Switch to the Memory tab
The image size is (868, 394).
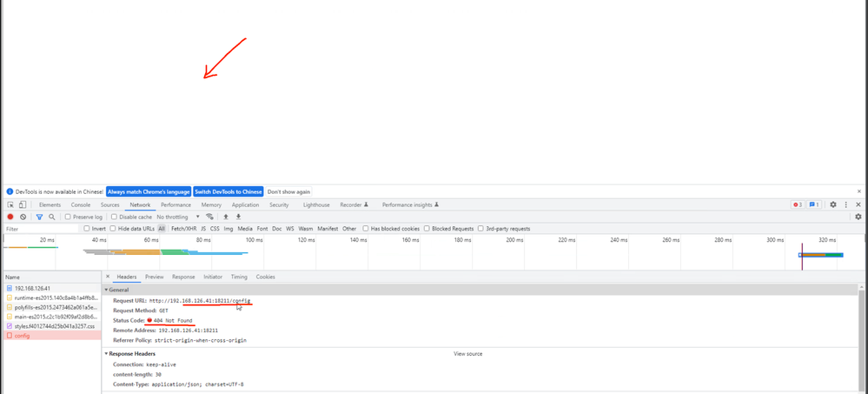tap(211, 204)
